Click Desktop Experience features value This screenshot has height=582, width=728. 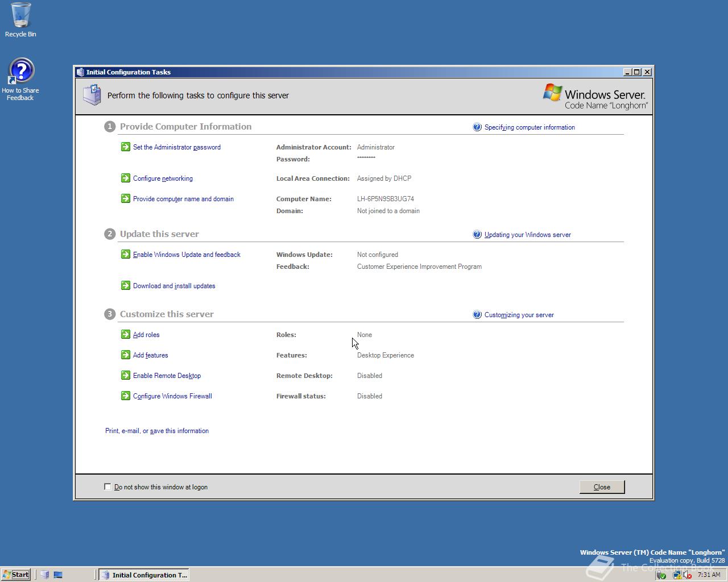coord(386,355)
